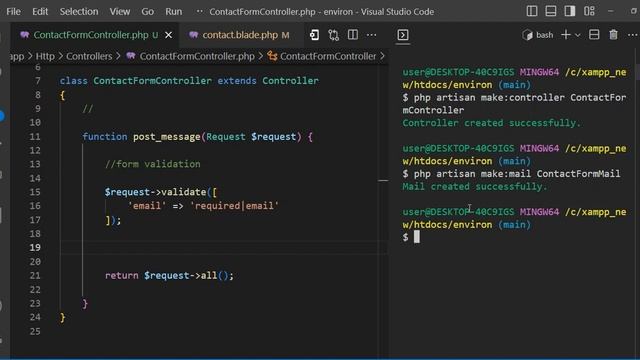Click Controllers in the breadcrumb
Viewport: 640px width, 360px height.
point(89,56)
